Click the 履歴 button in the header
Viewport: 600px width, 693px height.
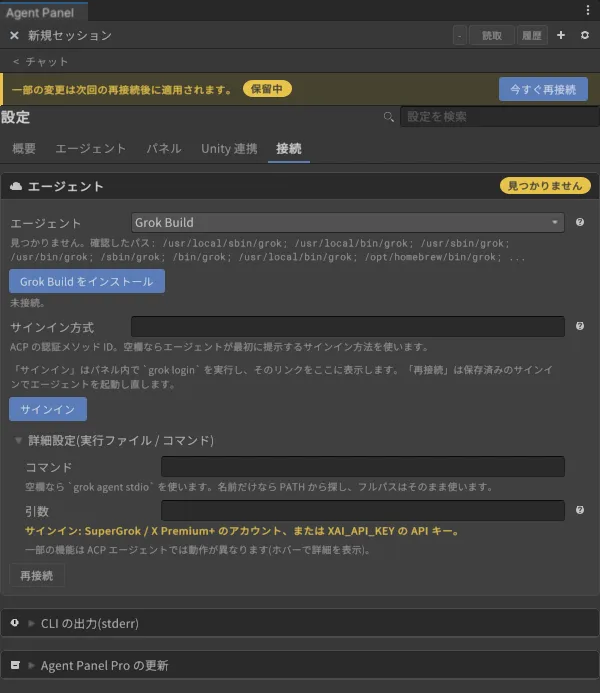[532, 35]
